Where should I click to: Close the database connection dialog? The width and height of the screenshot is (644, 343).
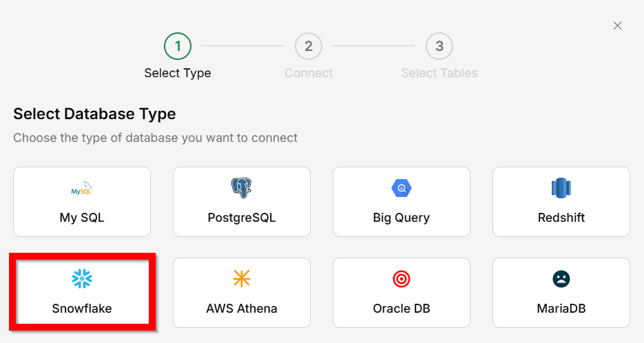point(617,25)
